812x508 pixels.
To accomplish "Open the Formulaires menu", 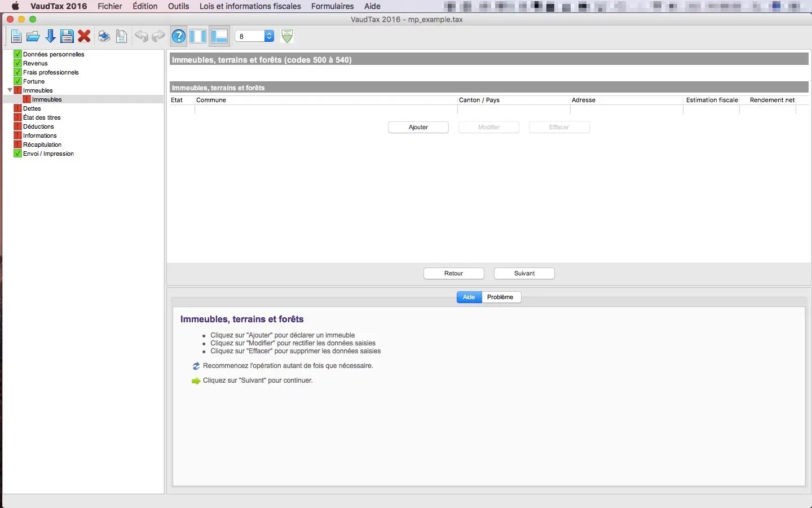I will tap(333, 6).
